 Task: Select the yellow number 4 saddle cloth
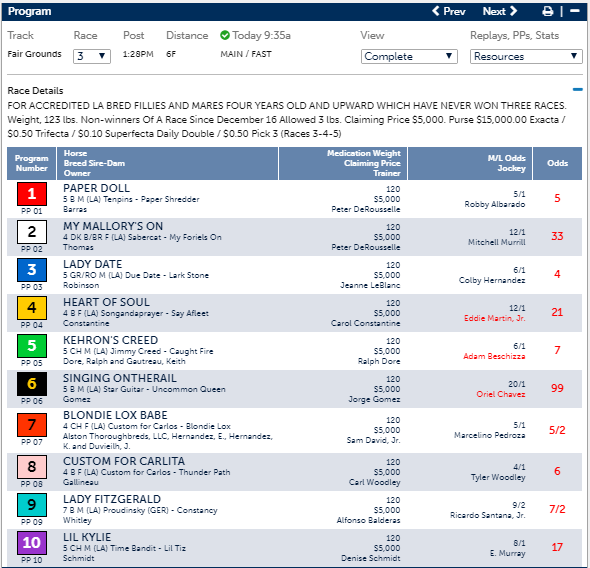click(32, 308)
